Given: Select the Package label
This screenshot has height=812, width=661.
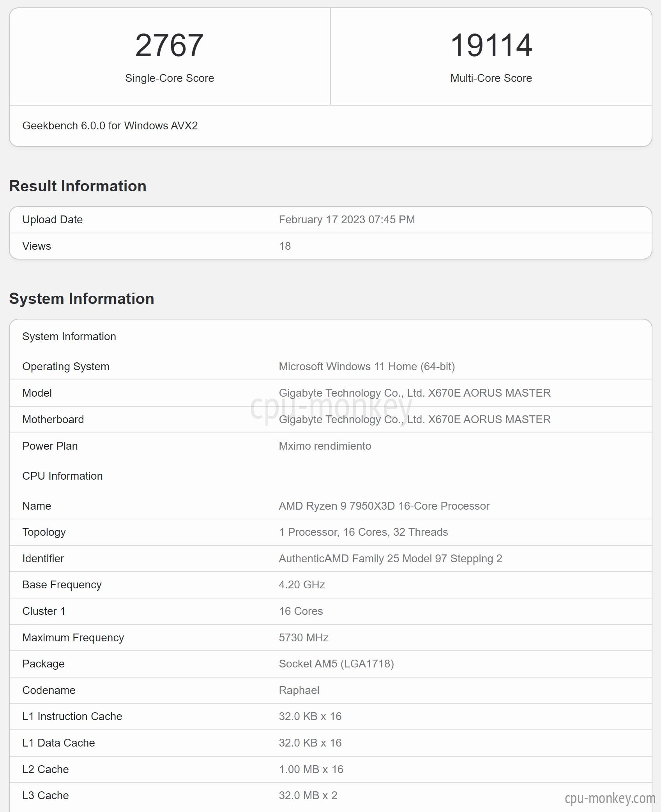Looking at the screenshot, I should point(43,664).
